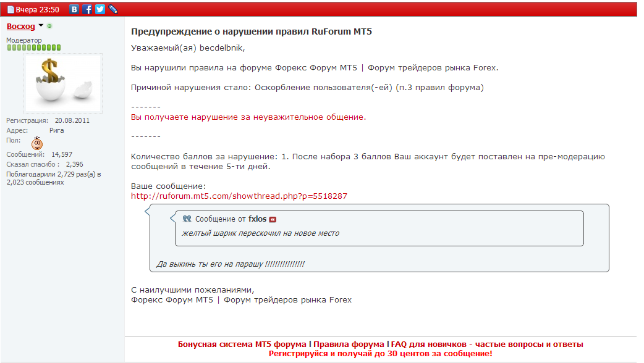This screenshot has width=644, height=363.
Task: Click the address value Рига
Action: click(x=57, y=130)
